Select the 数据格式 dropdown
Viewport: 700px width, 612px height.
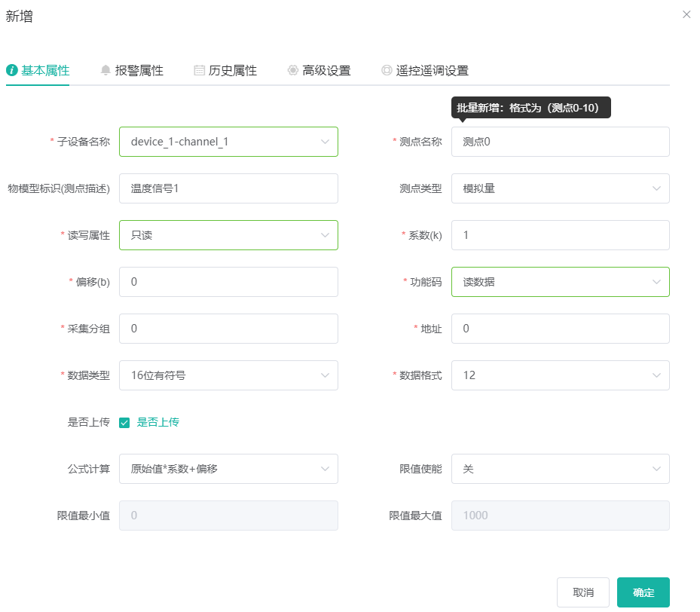(560, 375)
